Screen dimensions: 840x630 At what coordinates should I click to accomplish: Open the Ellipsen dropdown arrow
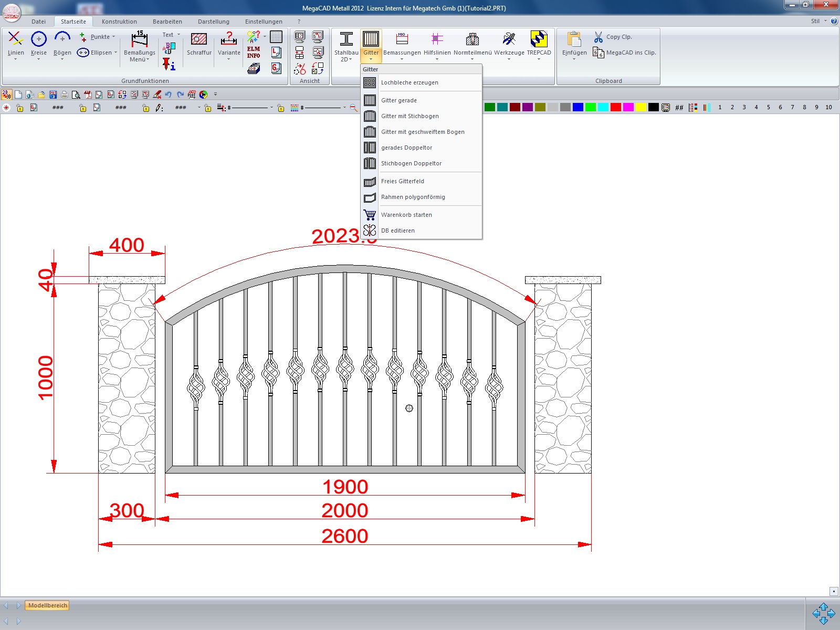115,52
